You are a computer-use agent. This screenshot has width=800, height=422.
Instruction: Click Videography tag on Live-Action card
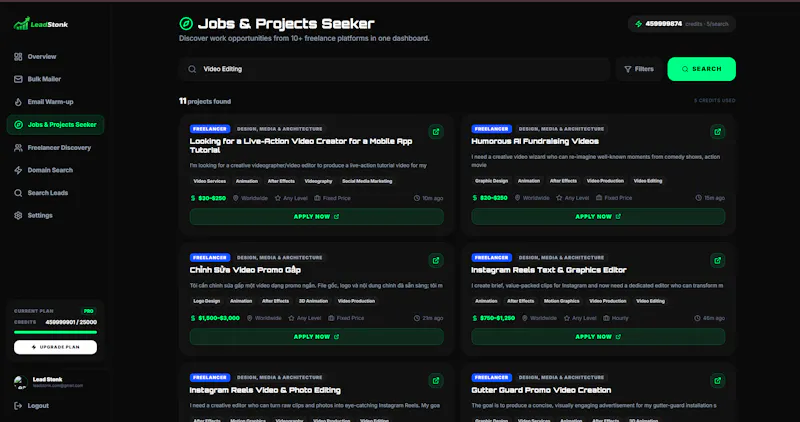(318, 181)
